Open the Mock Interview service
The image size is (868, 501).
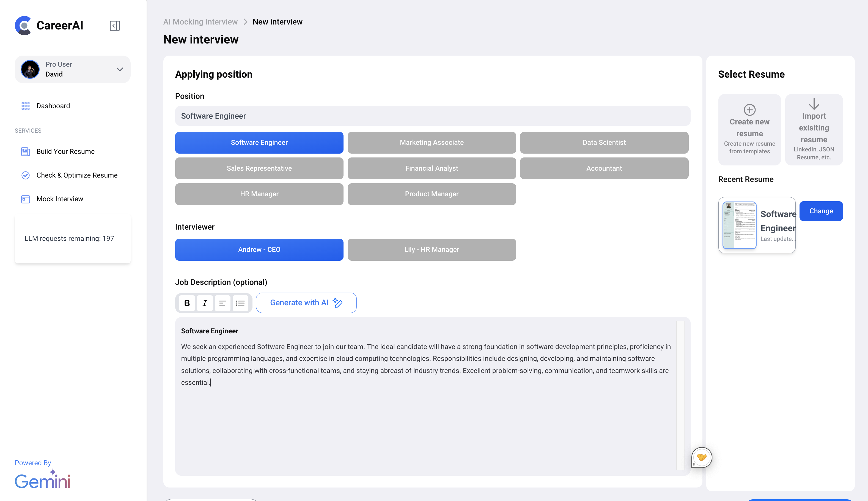(x=59, y=199)
